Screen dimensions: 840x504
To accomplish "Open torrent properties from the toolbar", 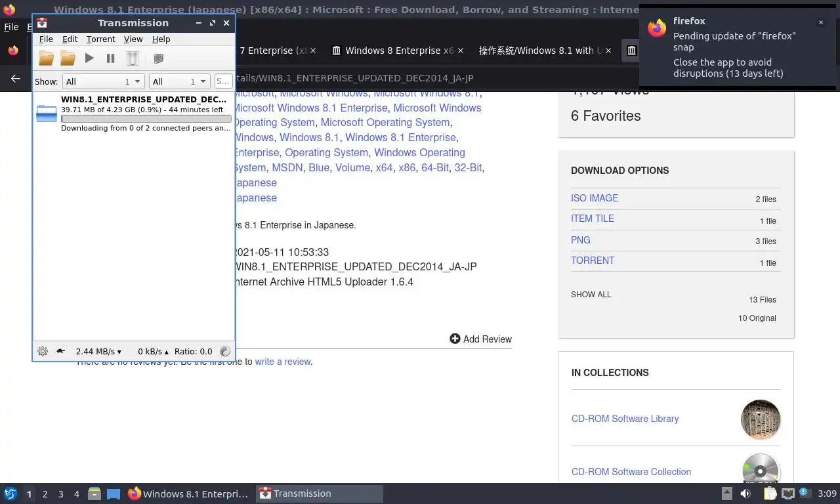I will click(x=158, y=58).
